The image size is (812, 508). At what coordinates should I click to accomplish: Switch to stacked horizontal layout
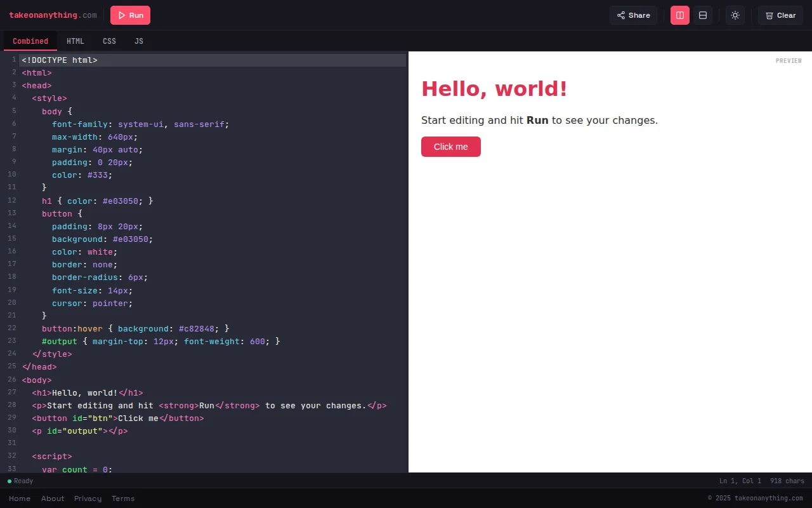(703, 15)
